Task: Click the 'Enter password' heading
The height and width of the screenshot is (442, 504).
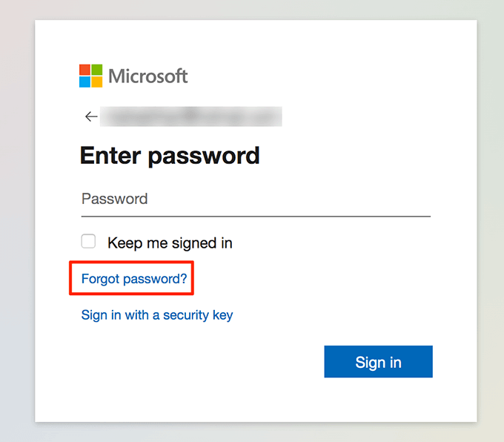Action: (170, 156)
